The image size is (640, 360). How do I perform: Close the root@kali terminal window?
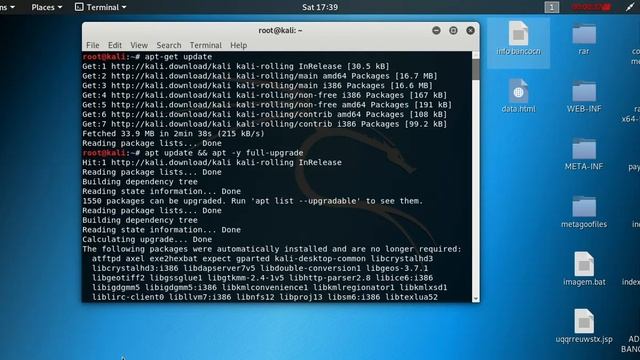470,31
